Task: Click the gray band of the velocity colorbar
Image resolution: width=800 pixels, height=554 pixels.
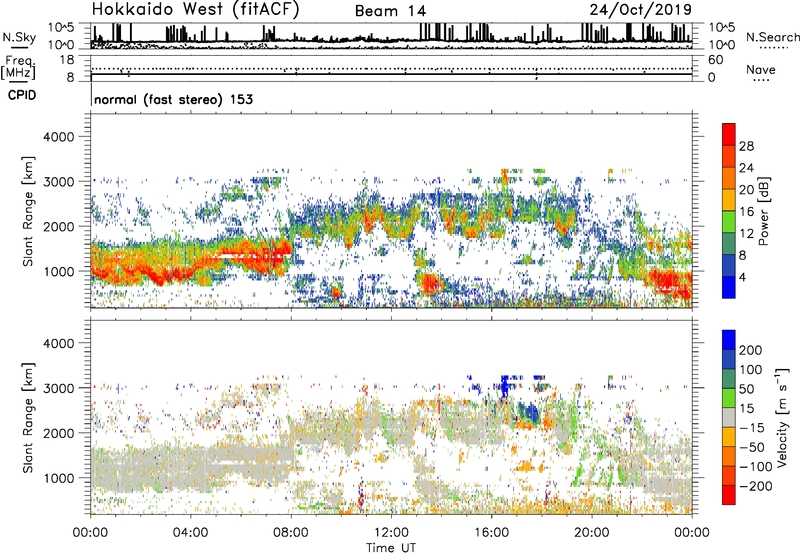Action: pos(729,417)
